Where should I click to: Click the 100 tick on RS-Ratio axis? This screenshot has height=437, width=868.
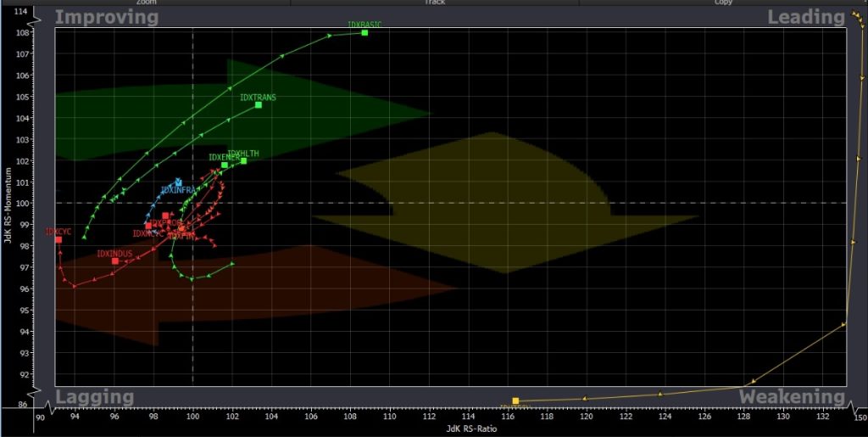coord(192,417)
